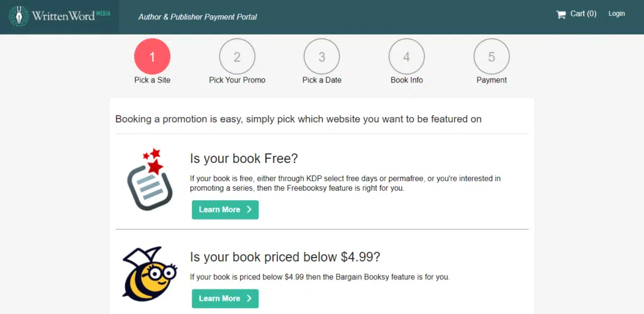Select step 4 circle Book Info

pyautogui.click(x=407, y=57)
